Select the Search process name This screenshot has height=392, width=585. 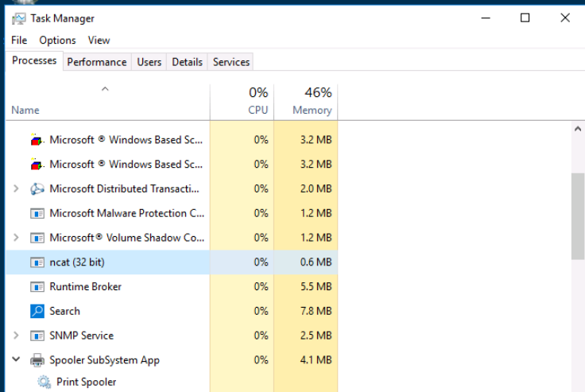(64, 311)
